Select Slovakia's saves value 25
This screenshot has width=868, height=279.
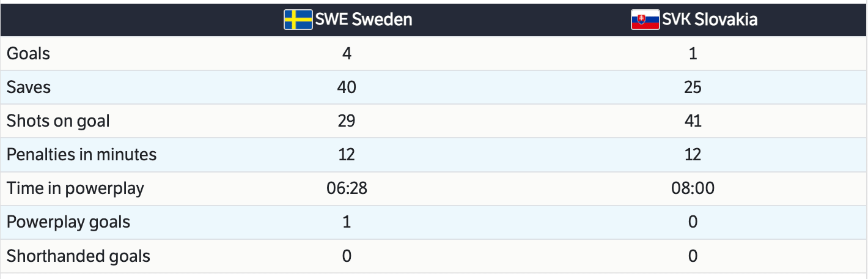[x=693, y=87]
